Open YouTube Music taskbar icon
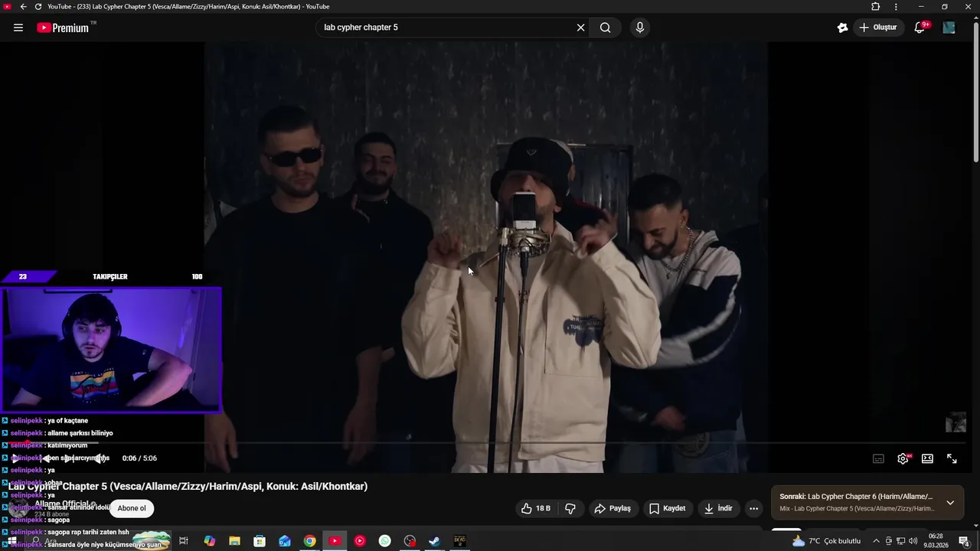Screen dimensions: 980x551 360,541
